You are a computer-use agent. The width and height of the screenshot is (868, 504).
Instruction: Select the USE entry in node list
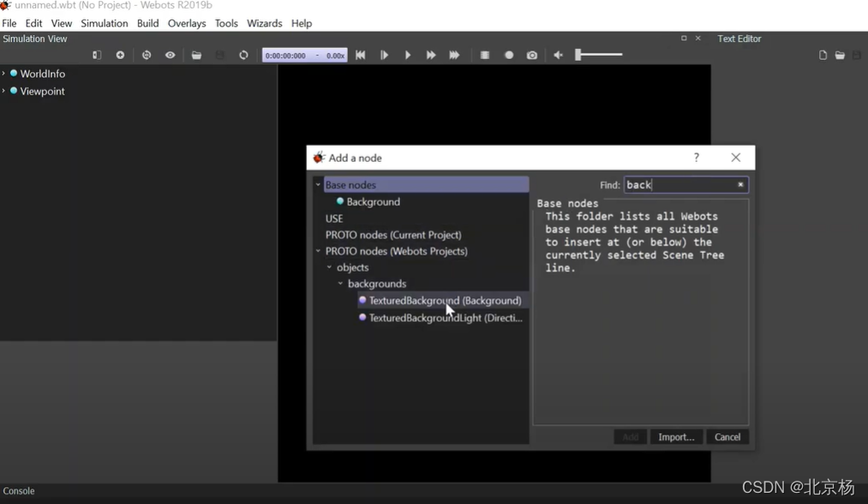(x=334, y=219)
